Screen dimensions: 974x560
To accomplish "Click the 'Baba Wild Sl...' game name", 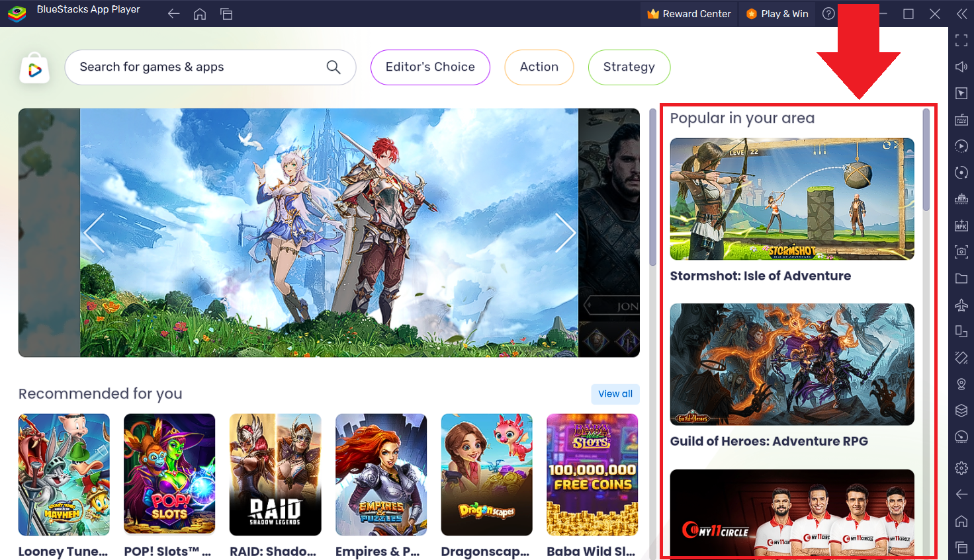I will (x=591, y=551).
